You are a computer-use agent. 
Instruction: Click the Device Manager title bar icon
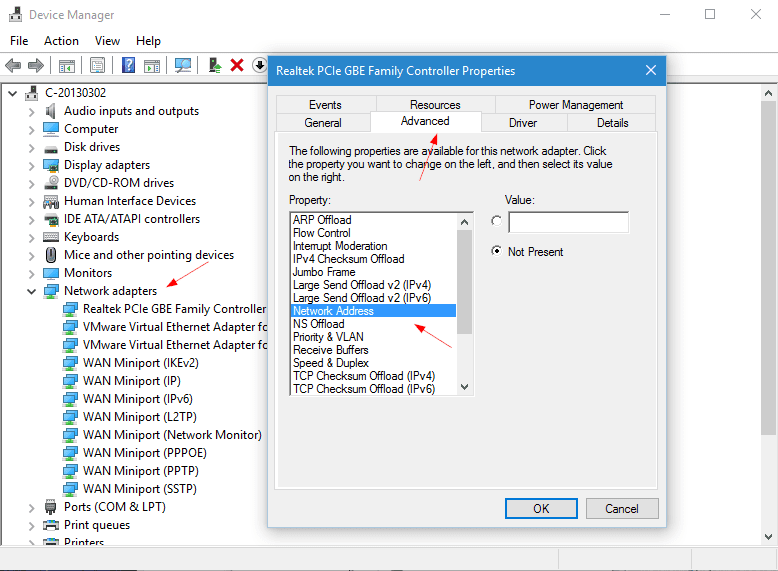click(x=15, y=14)
